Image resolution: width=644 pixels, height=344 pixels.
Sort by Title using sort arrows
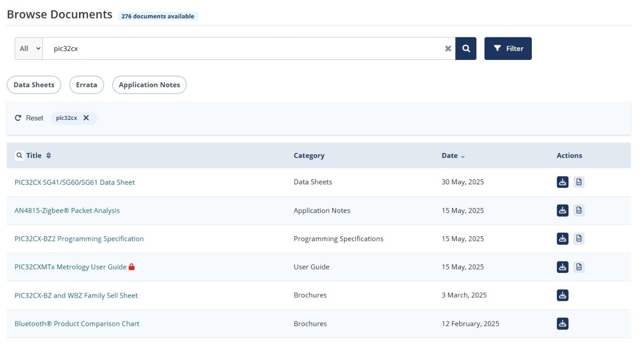point(48,156)
